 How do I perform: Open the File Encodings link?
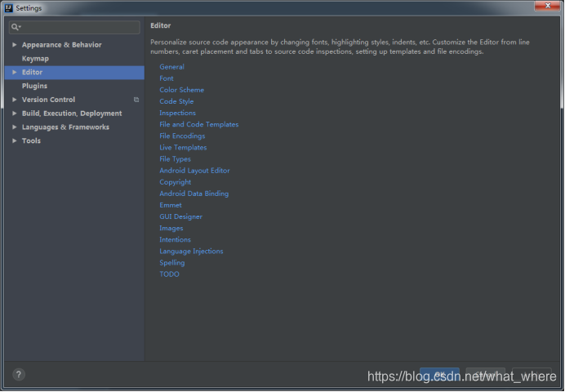coord(182,136)
